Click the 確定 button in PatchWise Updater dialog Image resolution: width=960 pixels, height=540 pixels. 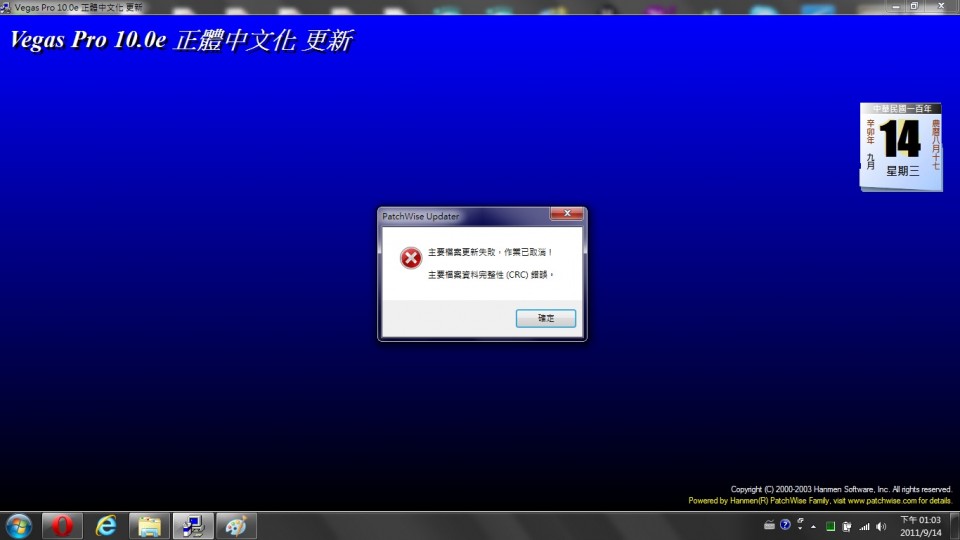tap(546, 318)
